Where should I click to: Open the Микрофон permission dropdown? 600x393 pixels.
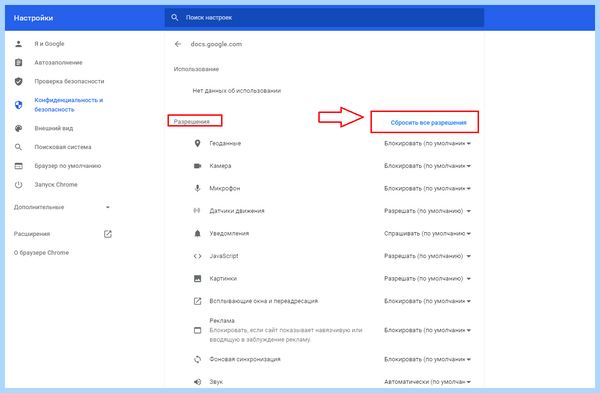(x=427, y=188)
